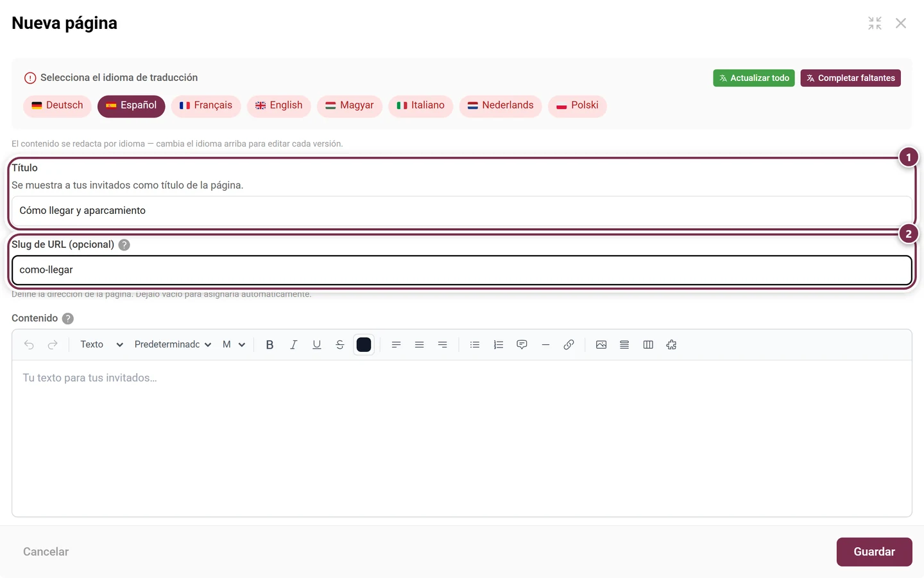The image size is (924, 578).
Task: Collapse the Nueva página dialog
Action: (x=875, y=23)
